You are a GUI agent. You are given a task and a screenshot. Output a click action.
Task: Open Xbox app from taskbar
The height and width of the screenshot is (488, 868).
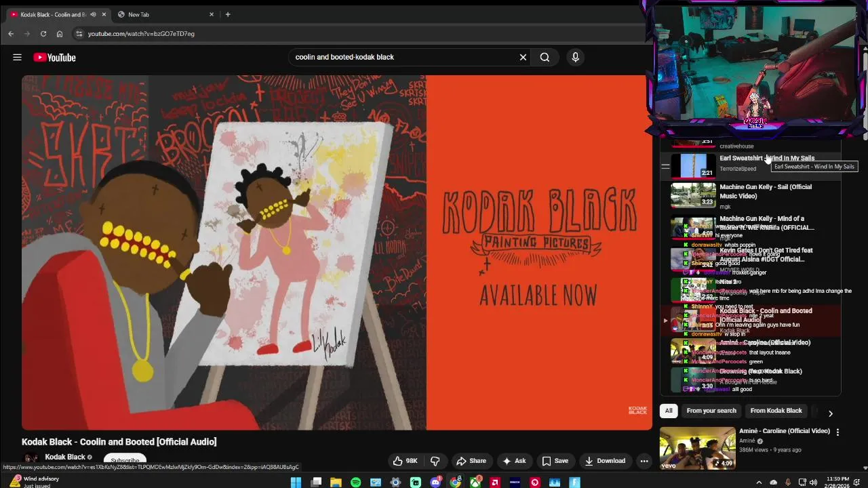coord(475,483)
